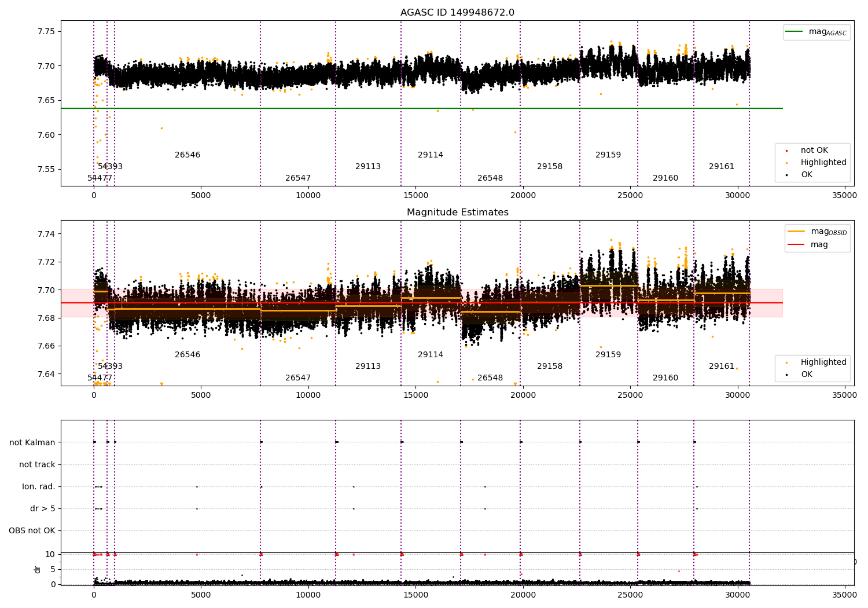Click obsid label 54477 in the top plot
The height and width of the screenshot is (608, 868).
[100, 178]
